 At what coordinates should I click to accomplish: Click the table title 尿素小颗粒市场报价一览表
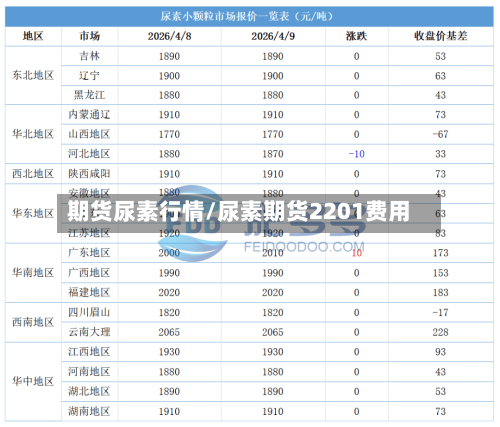[247, 16]
